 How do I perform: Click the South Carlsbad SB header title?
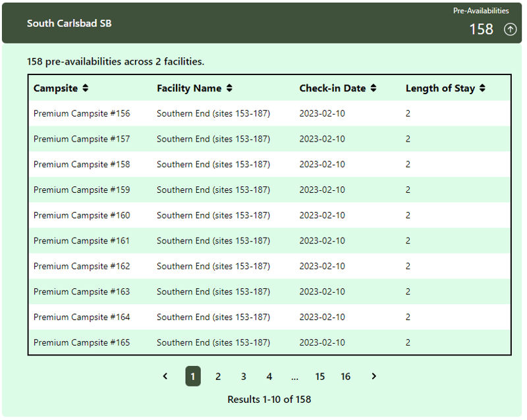tap(69, 23)
